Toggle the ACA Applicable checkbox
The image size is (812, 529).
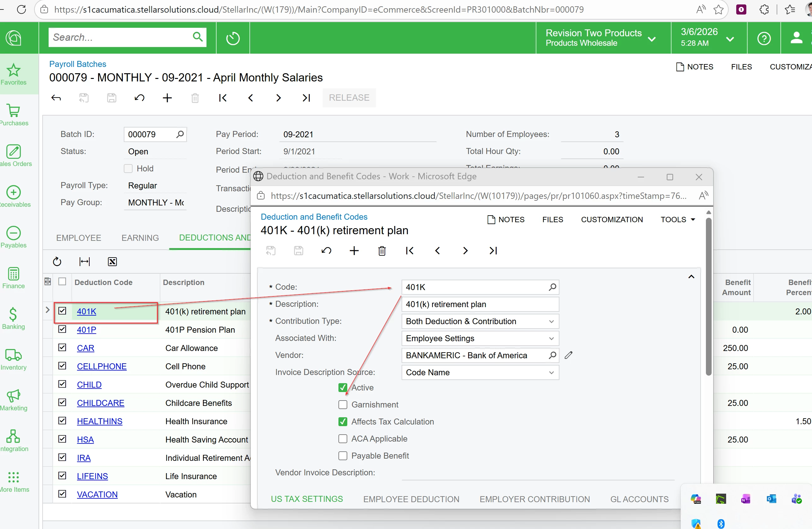point(343,439)
